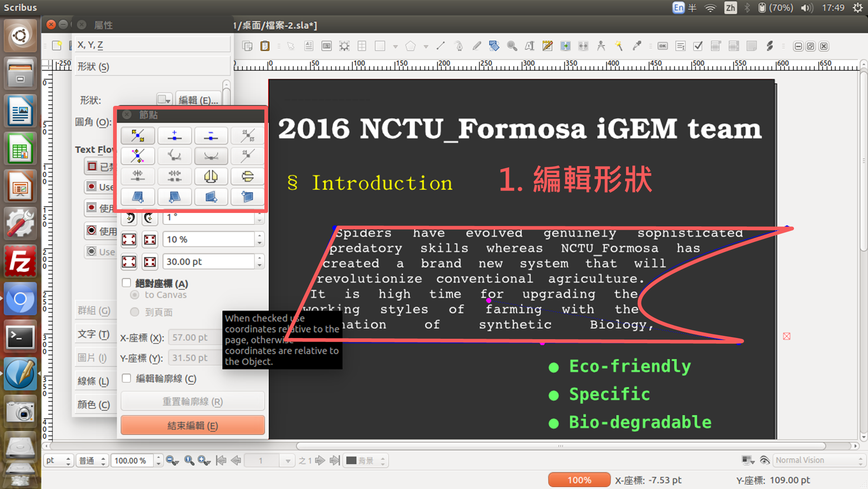Select the selected octagon '使用' text flow option
This screenshot has width=868, height=489.
pos(100,231)
